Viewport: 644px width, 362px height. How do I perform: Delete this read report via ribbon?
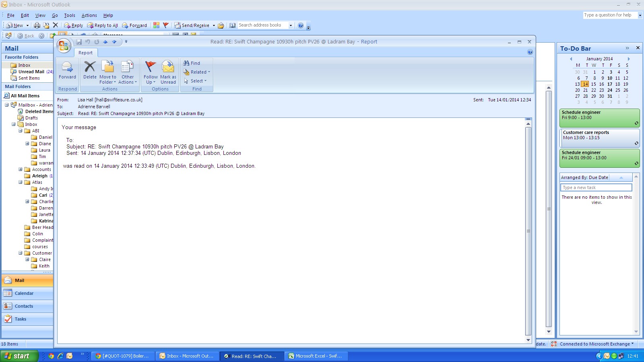coord(90,70)
